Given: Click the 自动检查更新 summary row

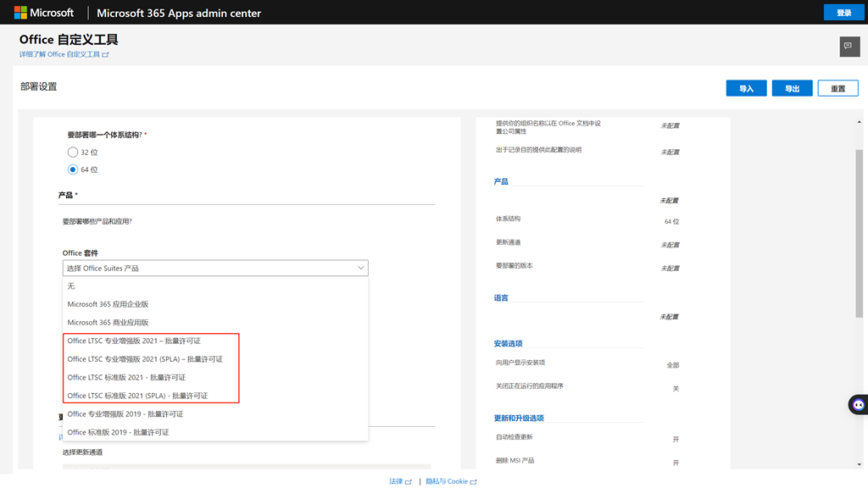Looking at the screenshot, I should [x=587, y=438].
